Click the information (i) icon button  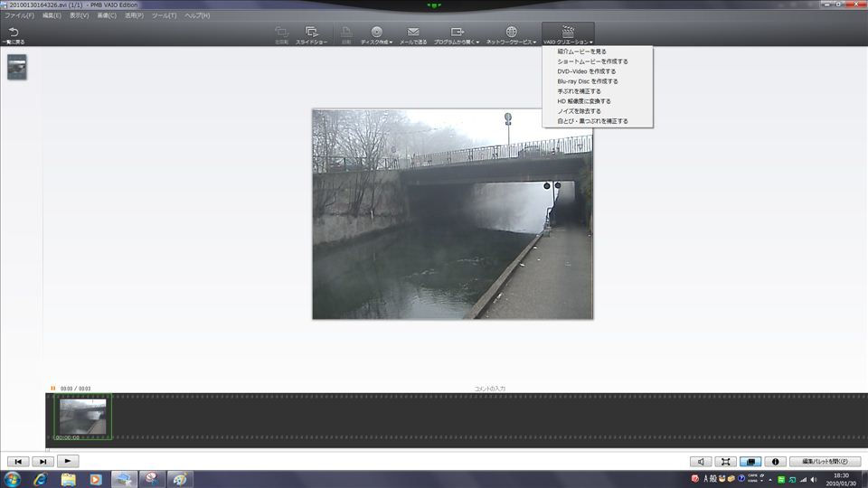click(775, 462)
